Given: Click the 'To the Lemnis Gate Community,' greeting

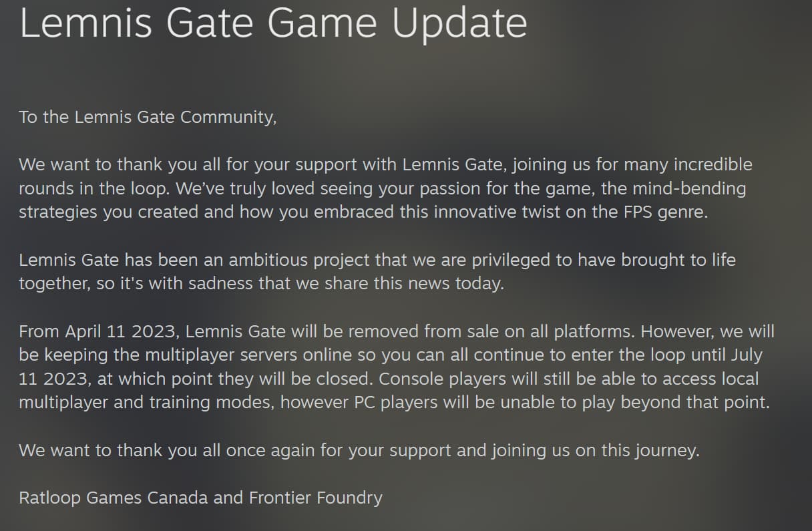Looking at the screenshot, I should [148, 117].
